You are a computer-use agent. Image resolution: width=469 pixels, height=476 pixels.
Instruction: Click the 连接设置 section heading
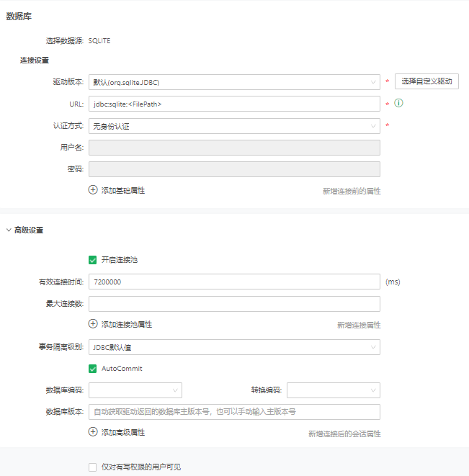coord(35,60)
